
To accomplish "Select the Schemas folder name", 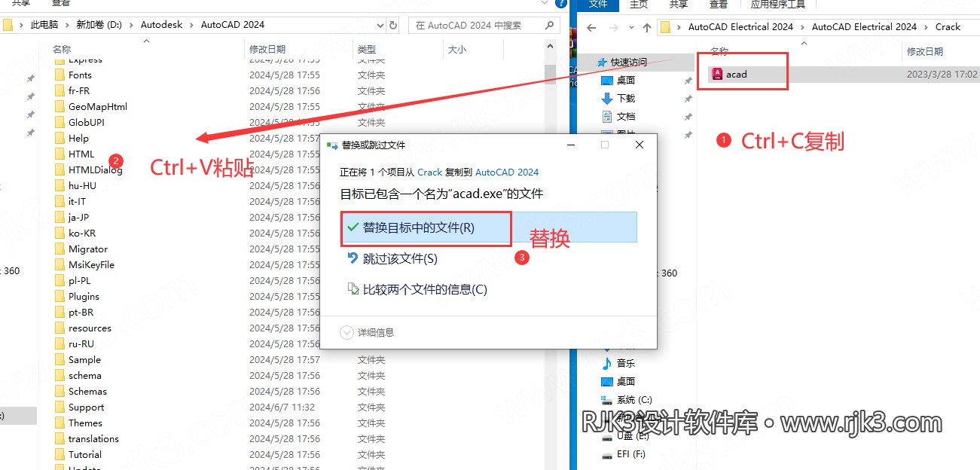I will click(87, 391).
